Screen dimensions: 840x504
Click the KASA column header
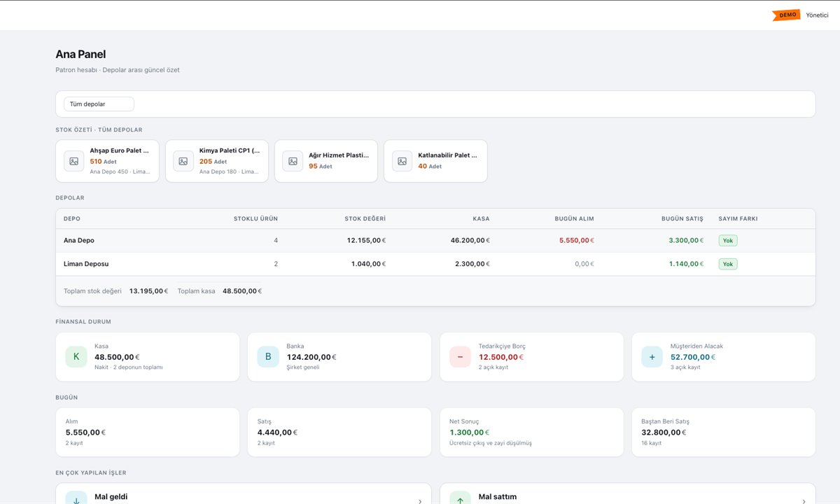pyautogui.click(x=481, y=219)
